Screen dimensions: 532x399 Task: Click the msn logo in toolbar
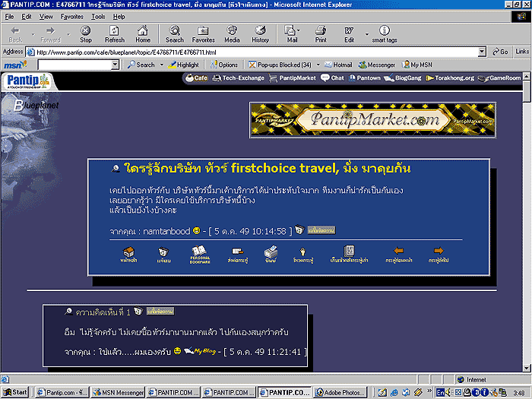coord(15,65)
